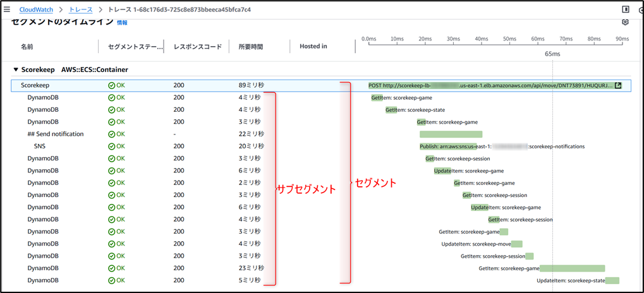Screen dimensions: 644x293
Task: Open timeline settings gear icon
Action: click(x=625, y=23)
